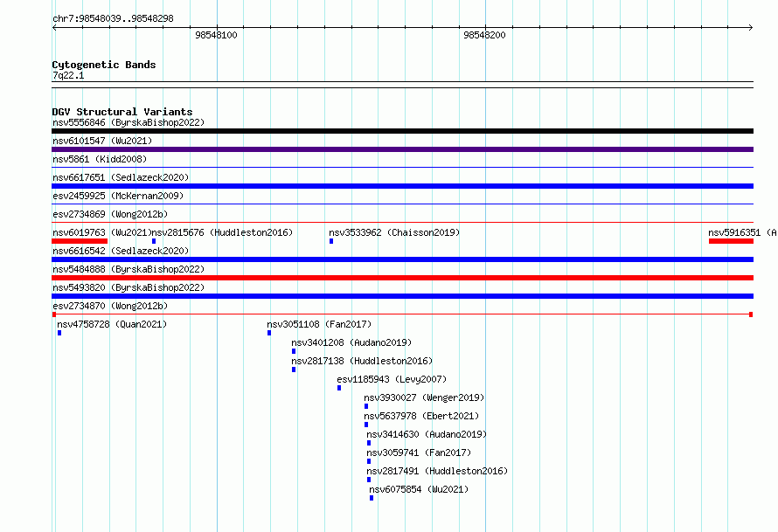Click nsv3930027 (Wenger2019) label
The height and width of the screenshot is (532, 778).
(x=424, y=397)
